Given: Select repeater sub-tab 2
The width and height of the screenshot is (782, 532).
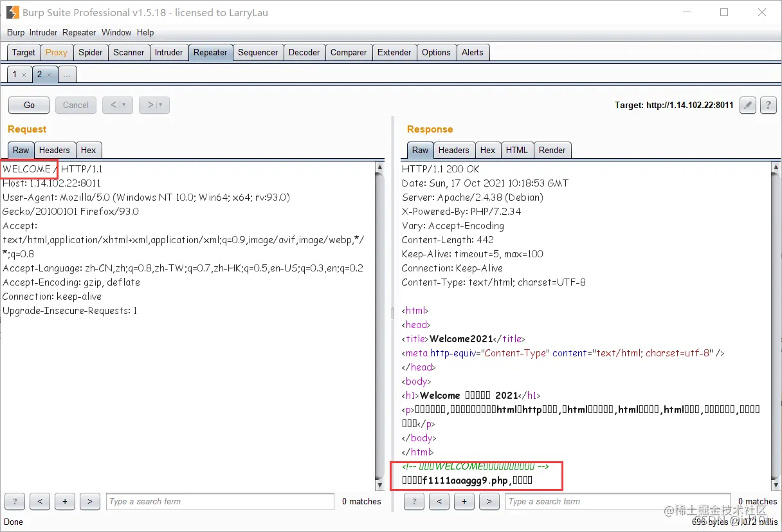Looking at the screenshot, I should pos(44,75).
